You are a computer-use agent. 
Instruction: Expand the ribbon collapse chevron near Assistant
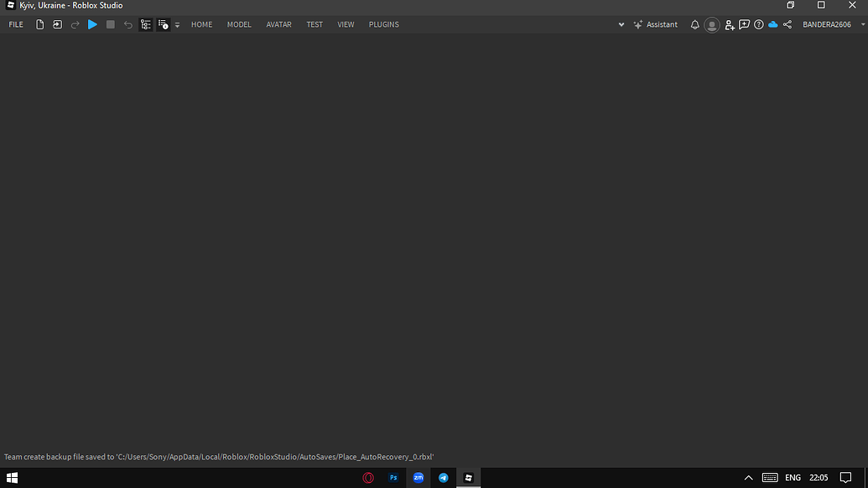click(x=621, y=24)
